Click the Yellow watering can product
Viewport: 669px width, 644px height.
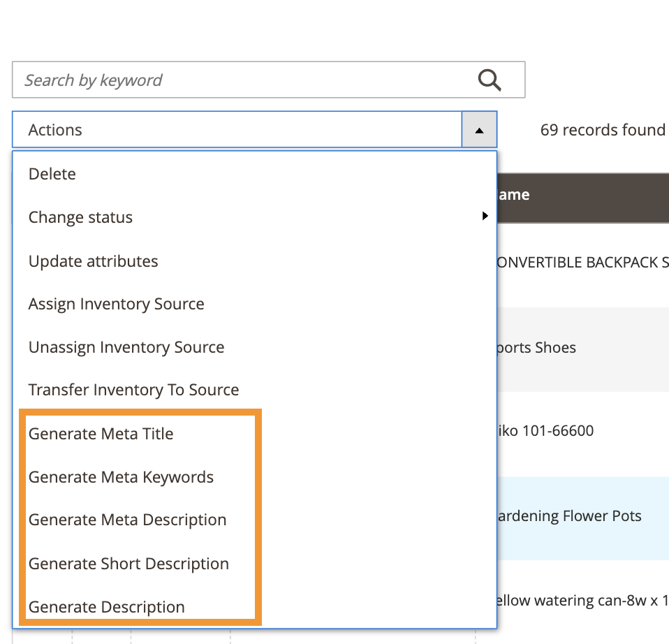[x=583, y=601]
